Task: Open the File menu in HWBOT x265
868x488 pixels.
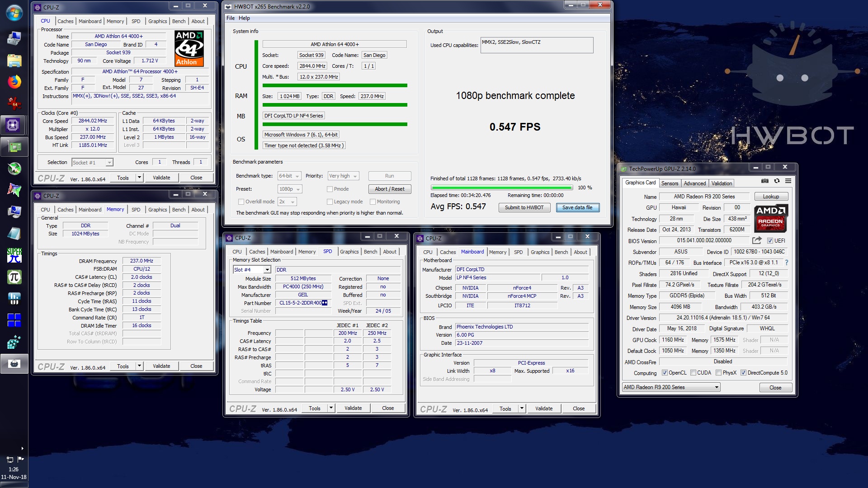Action: 231,18
